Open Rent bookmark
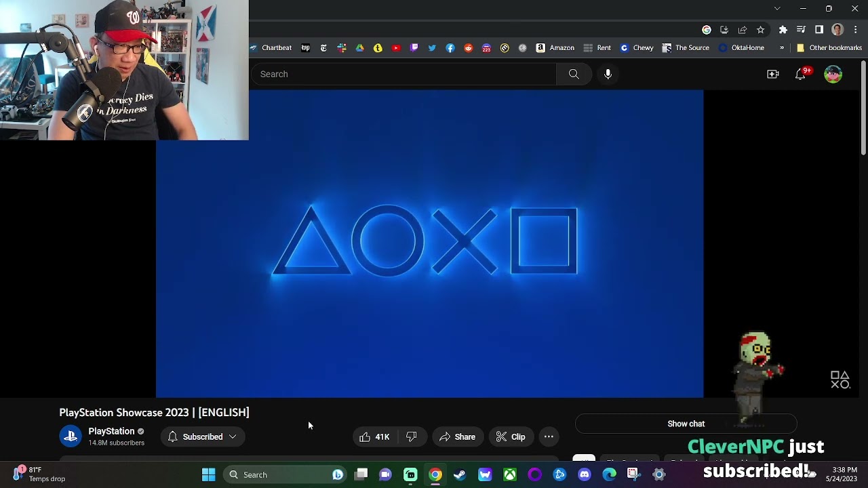The height and width of the screenshot is (488, 868). (x=597, y=48)
